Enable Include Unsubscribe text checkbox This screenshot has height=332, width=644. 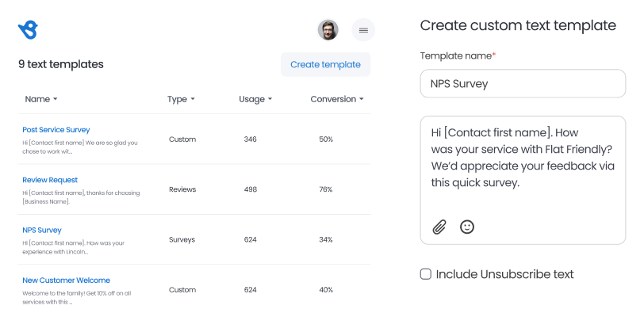pyautogui.click(x=426, y=274)
